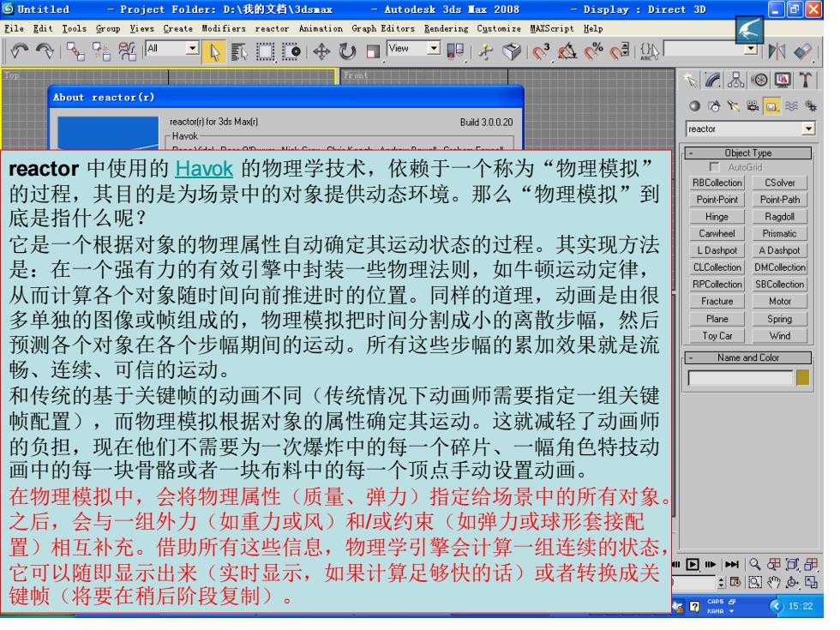Image resolution: width=840 pixels, height=630 pixels.
Task: Click the Zoom Extents All viewport tool
Action: tap(811, 565)
